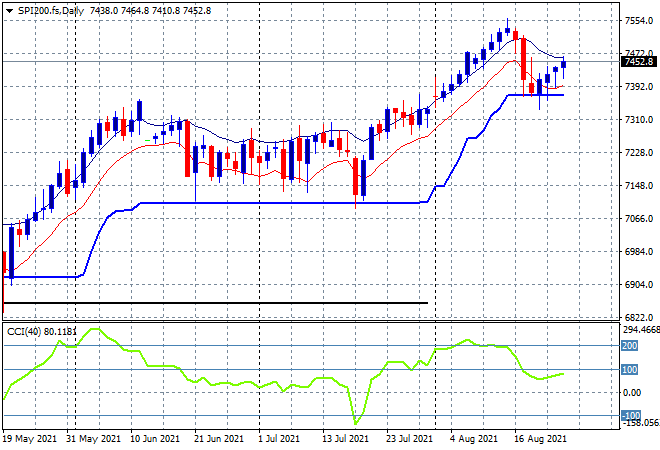Click the 21 Jun 2021 date label
The image size is (660, 450).
219,439
